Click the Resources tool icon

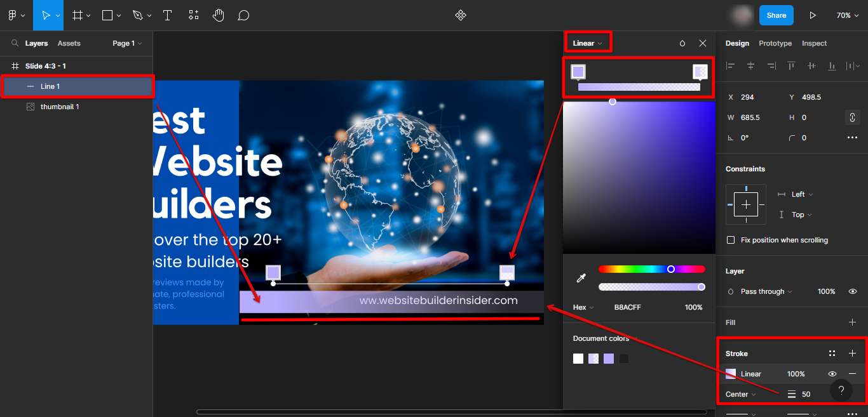point(193,15)
